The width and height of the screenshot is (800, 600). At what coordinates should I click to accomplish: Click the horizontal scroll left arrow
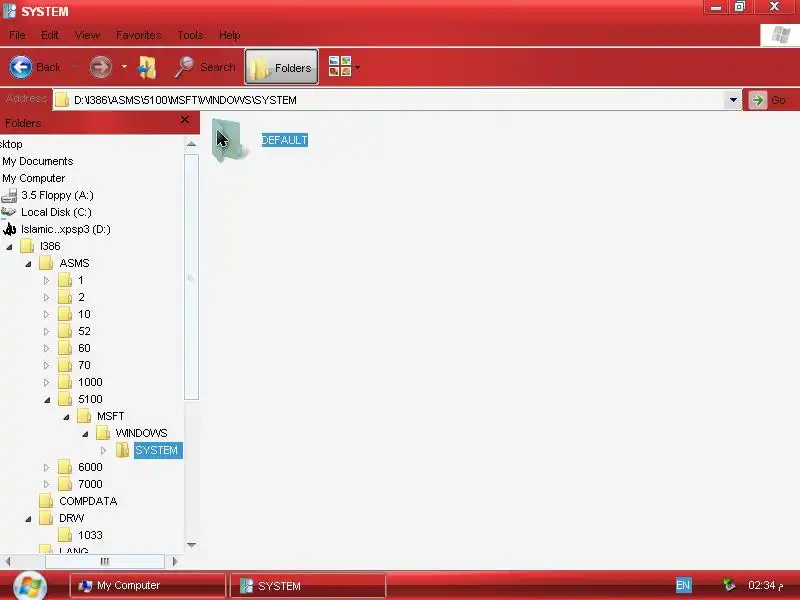(7, 561)
